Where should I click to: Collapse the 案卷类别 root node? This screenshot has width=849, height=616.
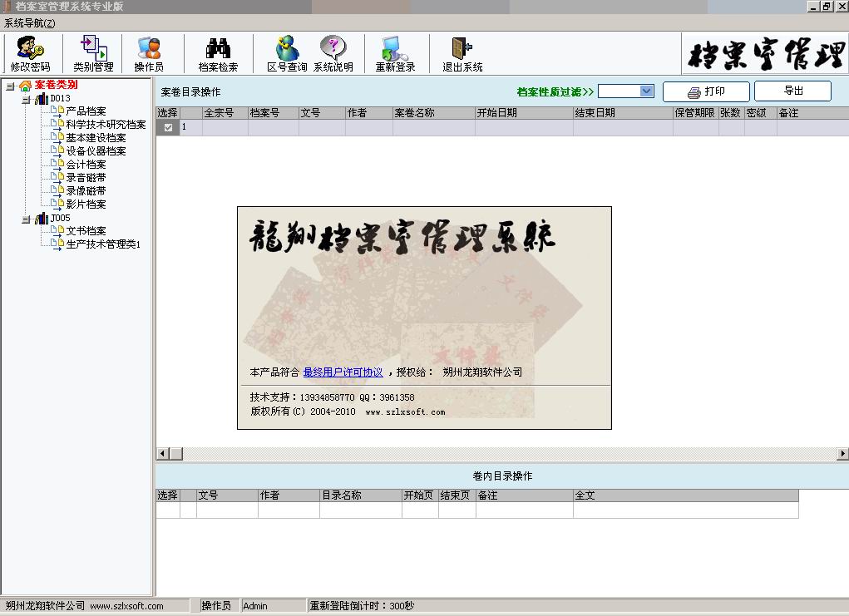(x=9, y=86)
